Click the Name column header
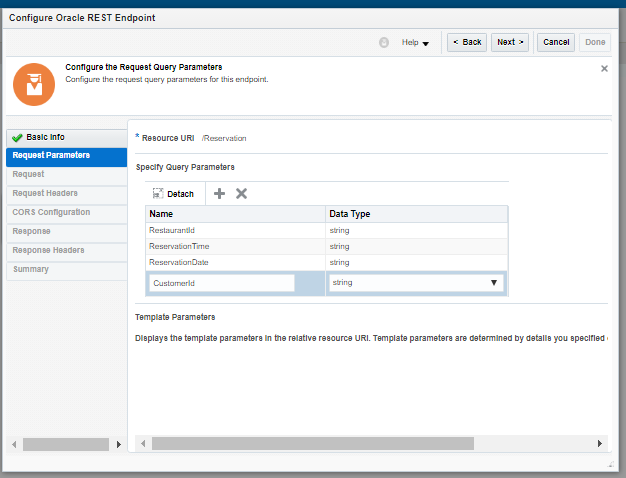 pos(236,214)
